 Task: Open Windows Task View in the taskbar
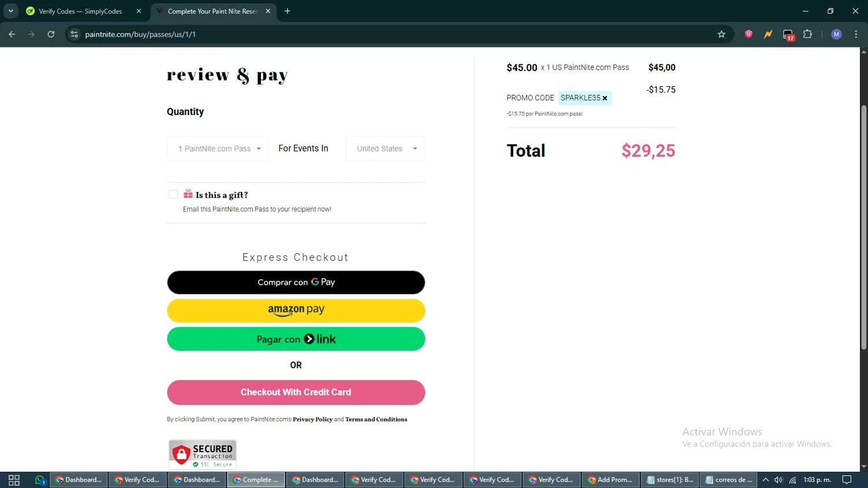[14, 480]
